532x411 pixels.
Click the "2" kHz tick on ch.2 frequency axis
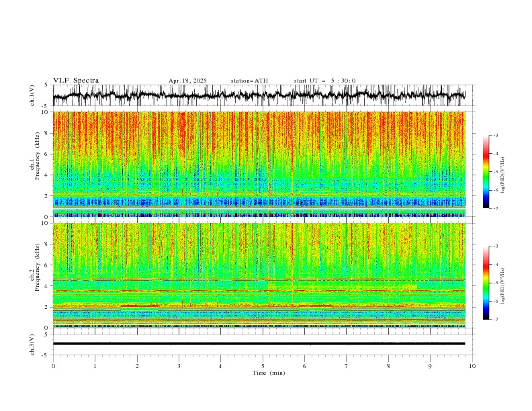(46, 307)
